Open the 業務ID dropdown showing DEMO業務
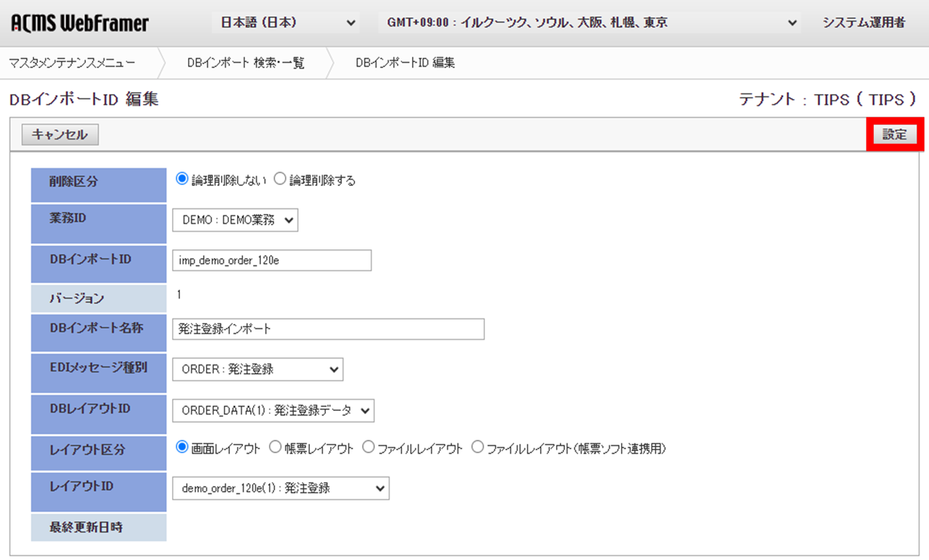929x560 pixels. 234,220
